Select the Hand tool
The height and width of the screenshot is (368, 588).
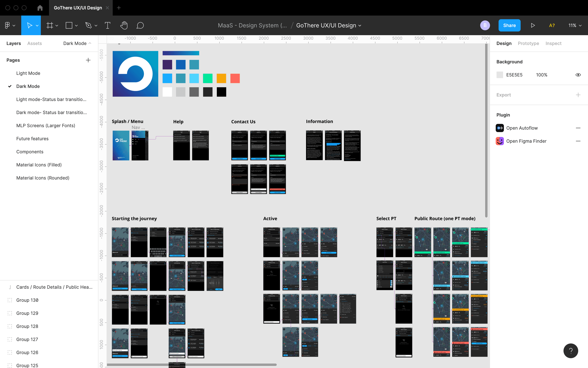[x=124, y=25]
